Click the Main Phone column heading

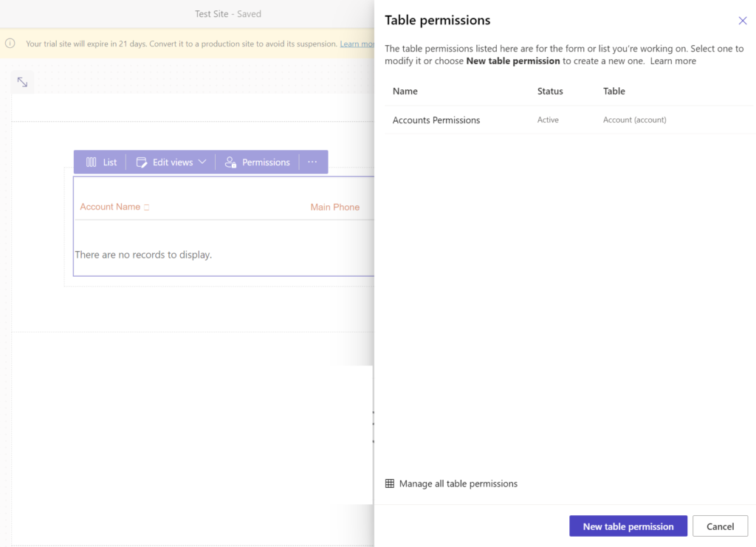(334, 207)
